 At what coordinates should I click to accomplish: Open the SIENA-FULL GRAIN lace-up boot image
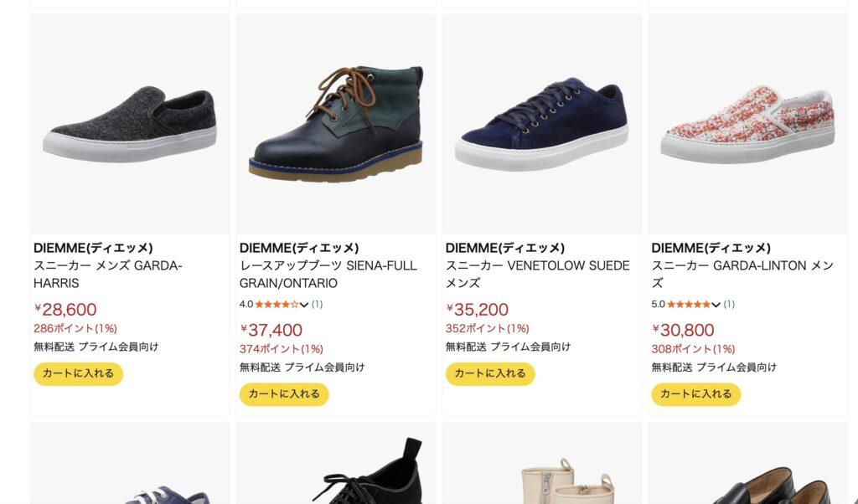point(336,122)
